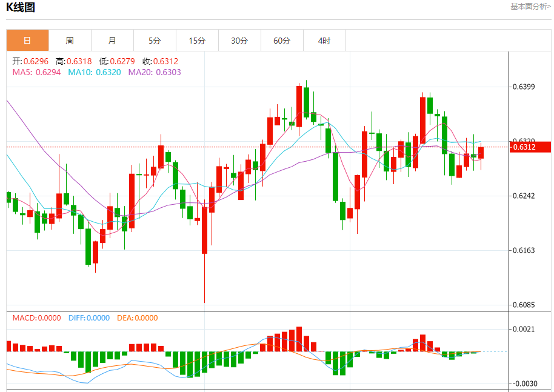This screenshot has width=554, height=392.
Task: Select the 日 daily chart tab
Action: [27, 40]
